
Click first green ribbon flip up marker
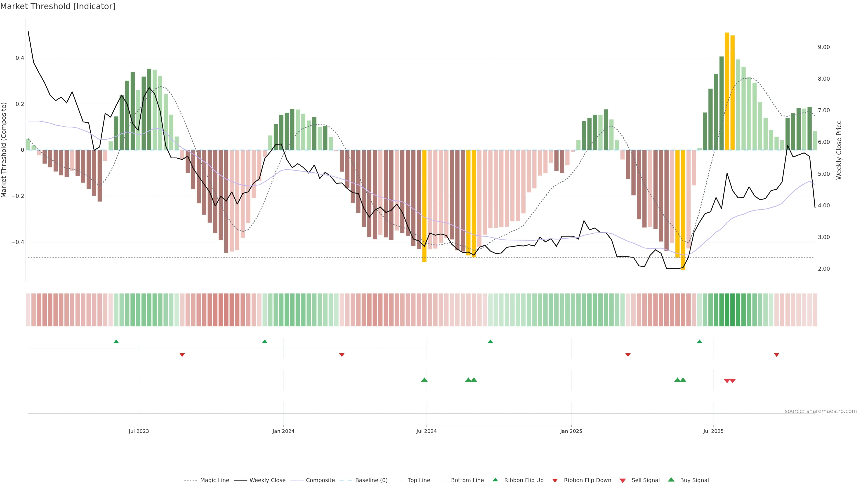coord(116,342)
